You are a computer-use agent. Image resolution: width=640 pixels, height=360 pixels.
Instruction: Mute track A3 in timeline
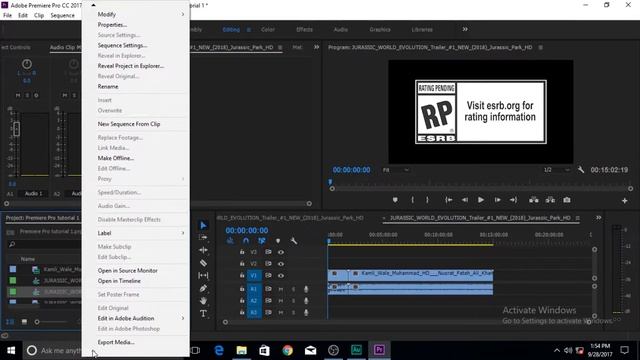pyautogui.click(x=281, y=313)
